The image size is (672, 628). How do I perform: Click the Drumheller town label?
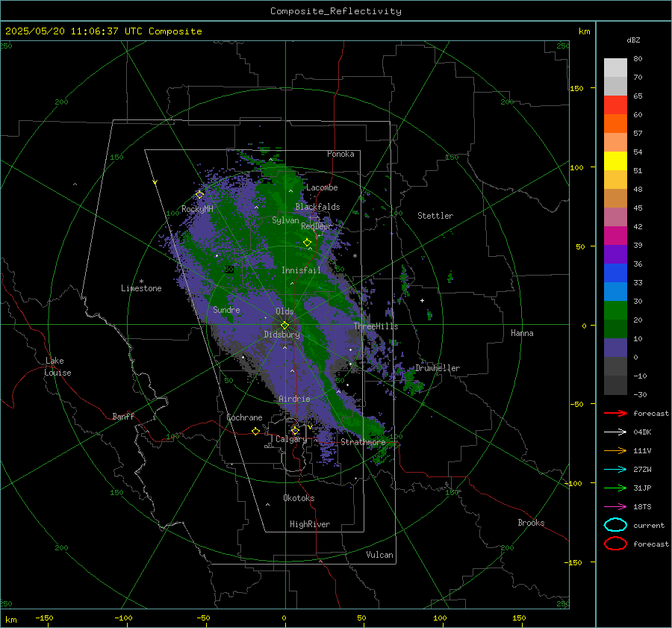pos(438,368)
